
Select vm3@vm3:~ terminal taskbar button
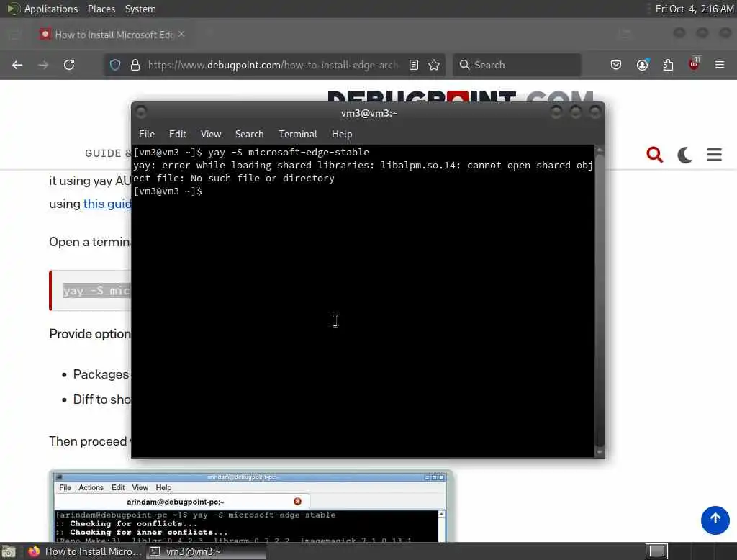pyautogui.click(x=207, y=551)
